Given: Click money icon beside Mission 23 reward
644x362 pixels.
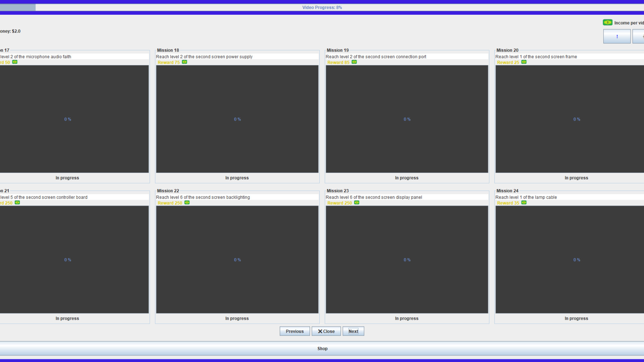Looking at the screenshot, I should [x=357, y=202].
